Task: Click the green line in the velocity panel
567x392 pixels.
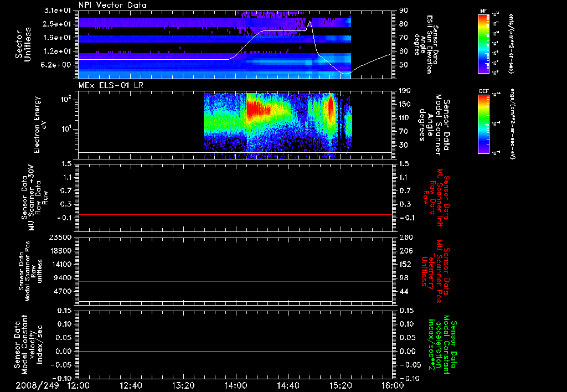Action: (235, 351)
